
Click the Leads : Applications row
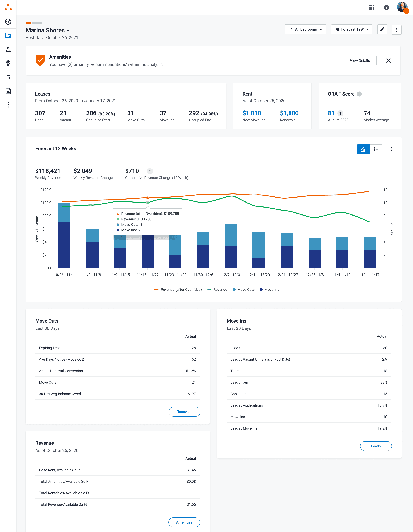[x=309, y=405]
